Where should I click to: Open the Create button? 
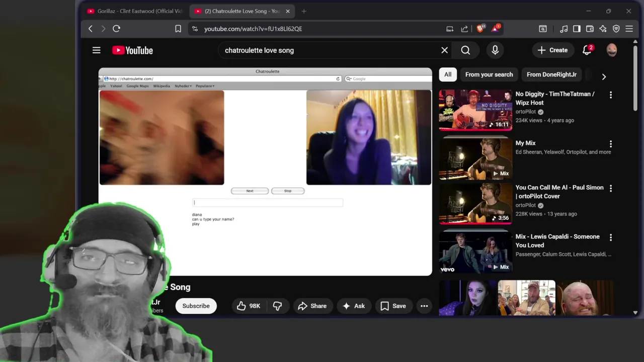(553, 50)
